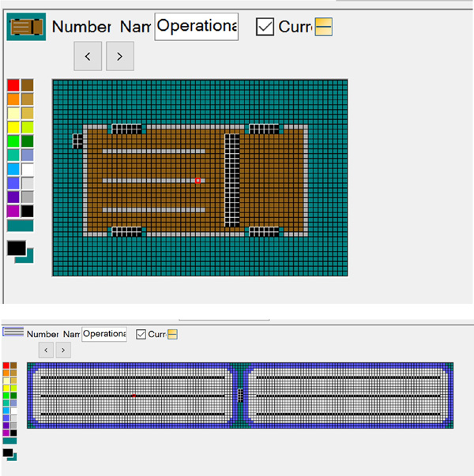
Task: Select the white swatch in top palette
Action: point(28,169)
